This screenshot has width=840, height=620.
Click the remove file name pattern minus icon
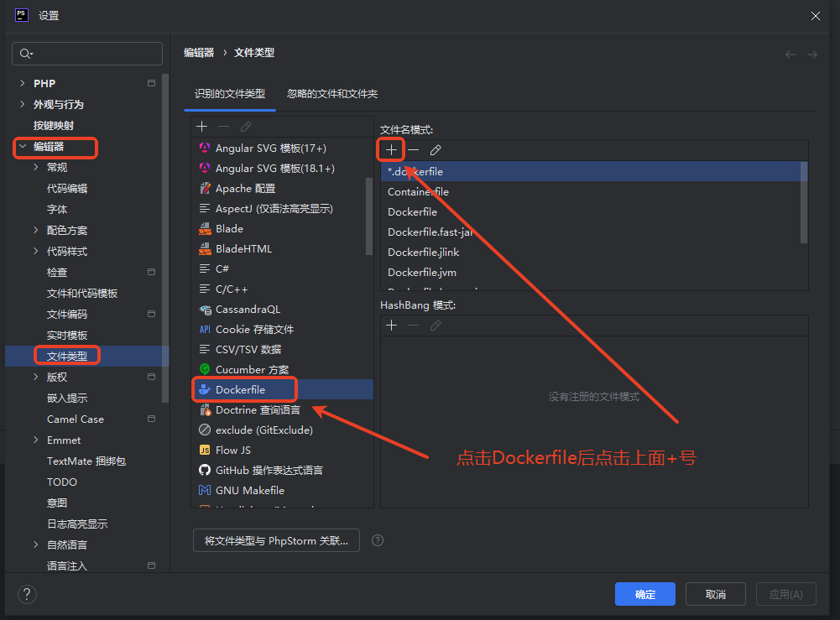click(413, 150)
